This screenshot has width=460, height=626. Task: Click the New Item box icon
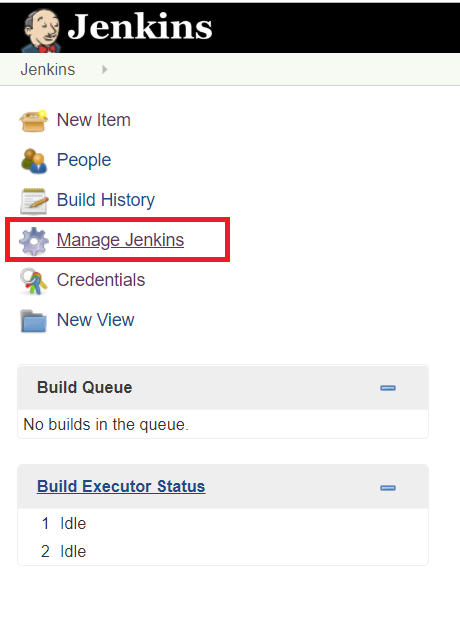point(34,121)
